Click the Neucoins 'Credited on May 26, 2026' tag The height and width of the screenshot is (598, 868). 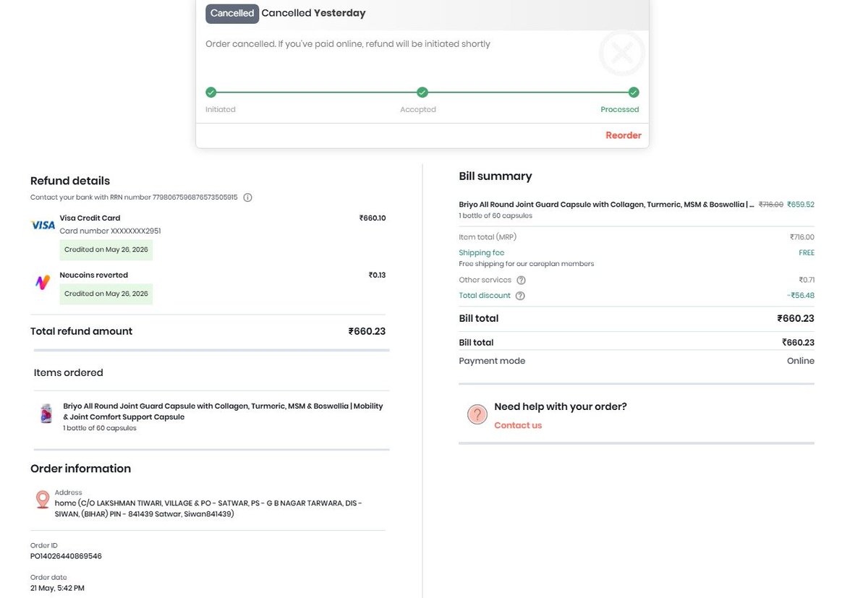(x=106, y=294)
